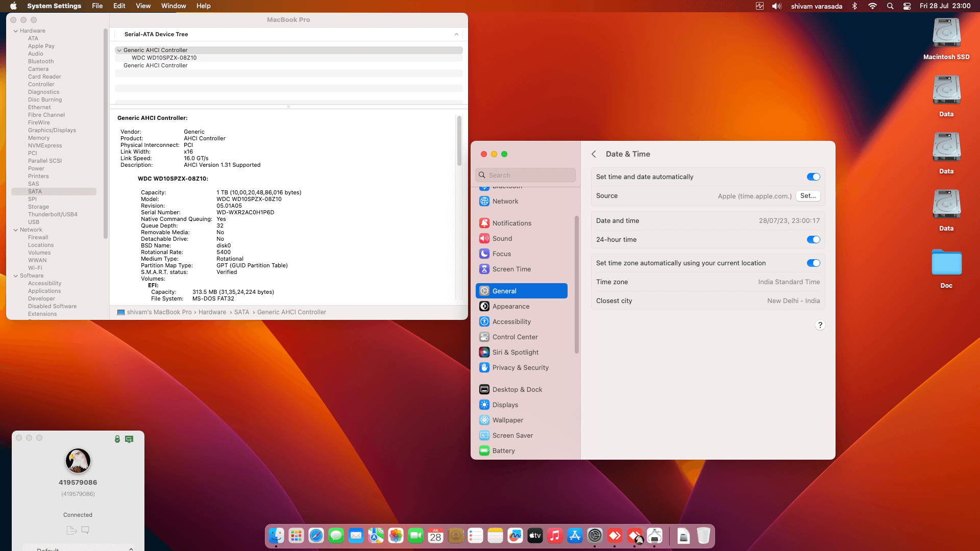This screenshot has height=551, width=980.
Task: Click the System Settings search field
Action: [x=525, y=174]
